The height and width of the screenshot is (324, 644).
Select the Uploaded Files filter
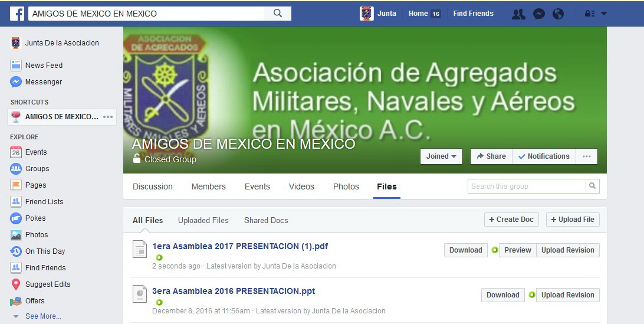203,220
